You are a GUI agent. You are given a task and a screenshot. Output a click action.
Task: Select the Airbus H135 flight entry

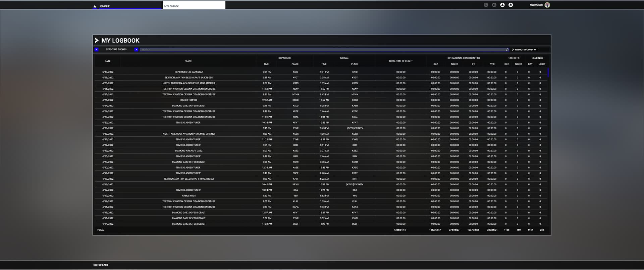click(x=189, y=196)
